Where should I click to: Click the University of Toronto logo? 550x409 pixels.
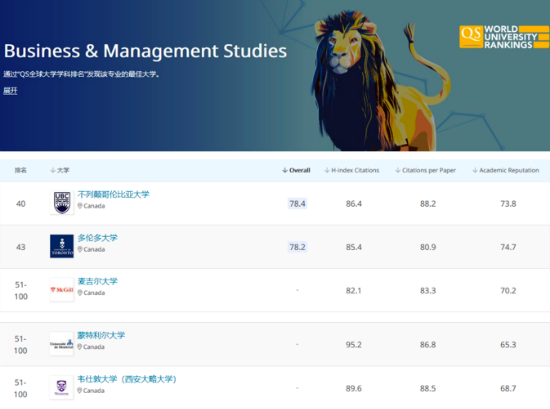[x=62, y=246]
